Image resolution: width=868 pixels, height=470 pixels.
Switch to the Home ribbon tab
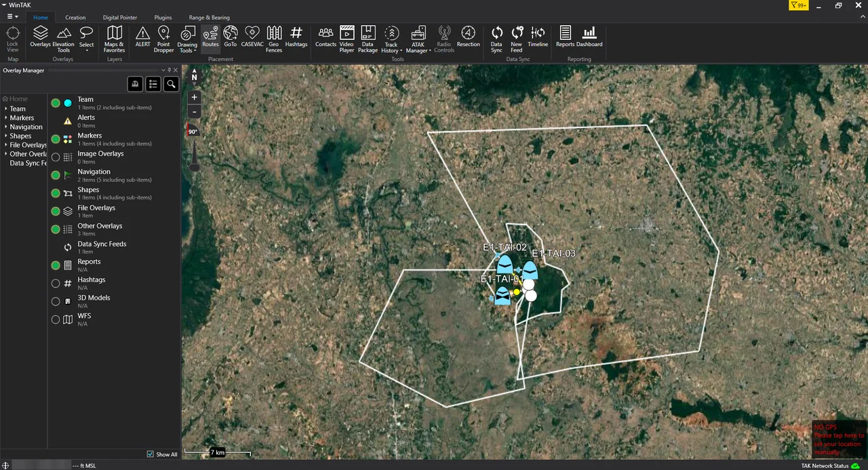point(41,17)
